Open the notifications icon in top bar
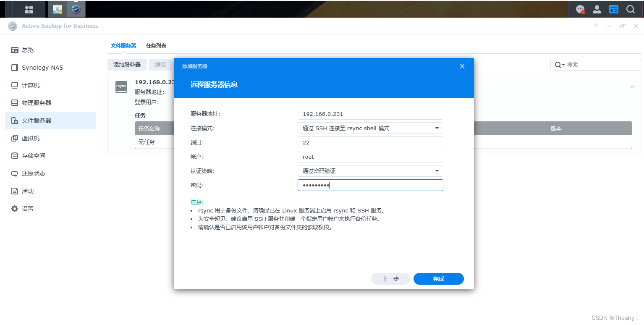This screenshot has height=325, width=644. point(580,9)
